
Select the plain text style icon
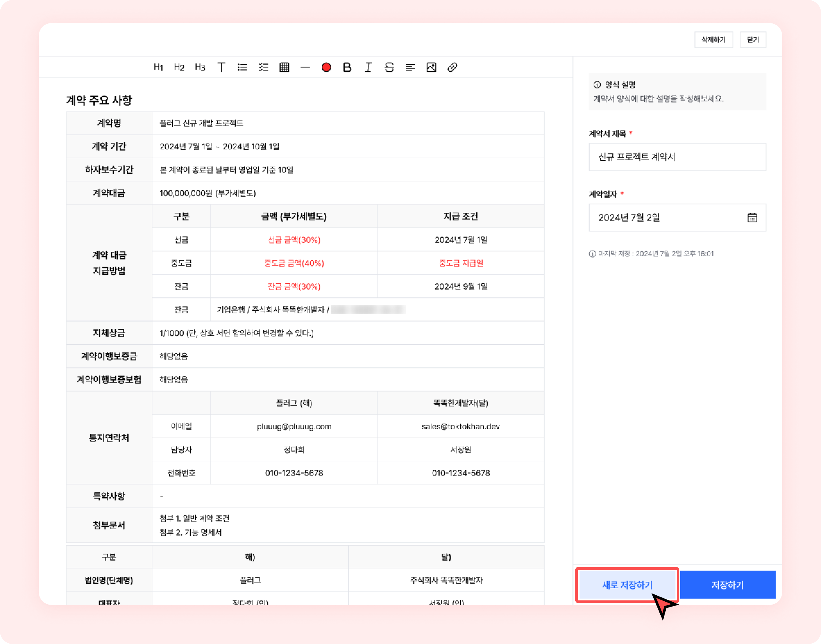tap(221, 68)
